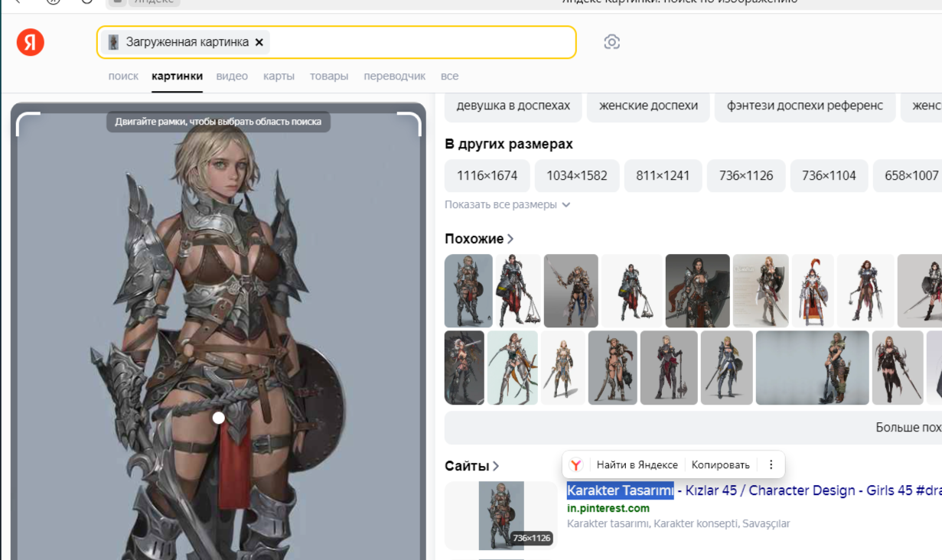
Task: Open the three-dot more menu in popup
Action: [x=771, y=464]
